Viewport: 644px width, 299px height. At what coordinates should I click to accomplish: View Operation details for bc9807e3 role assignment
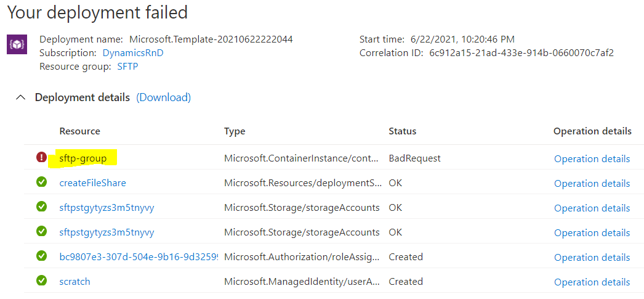[592, 258]
